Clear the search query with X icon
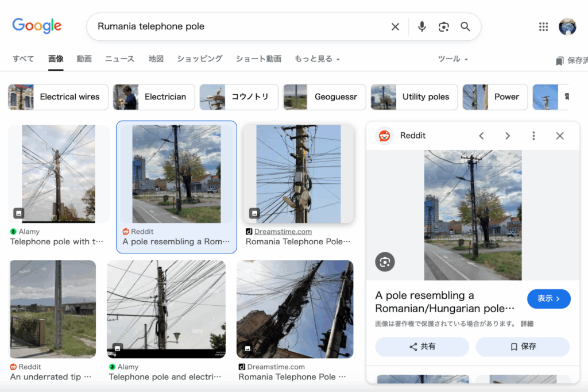The image size is (588, 392). pos(395,26)
